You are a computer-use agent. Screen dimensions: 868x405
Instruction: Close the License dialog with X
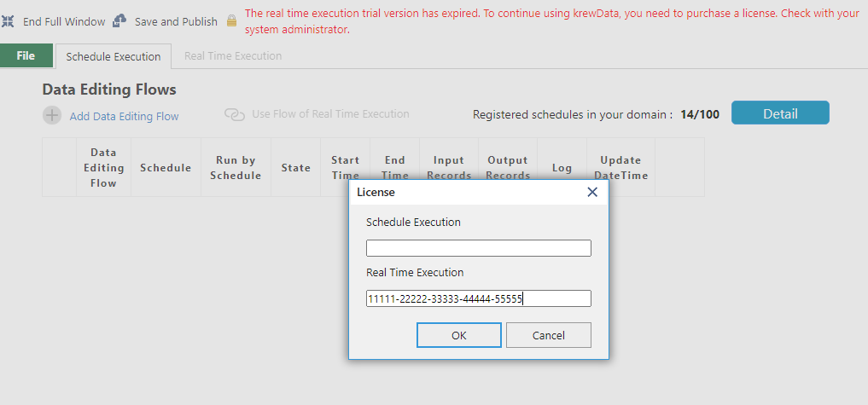(592, 192)
